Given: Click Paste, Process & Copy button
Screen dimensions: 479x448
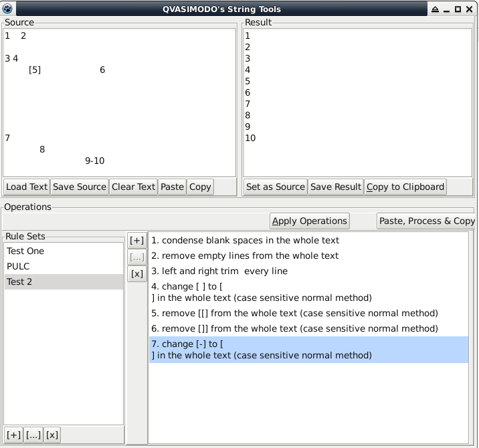Looking at the screenshot, I should [427, 221].
